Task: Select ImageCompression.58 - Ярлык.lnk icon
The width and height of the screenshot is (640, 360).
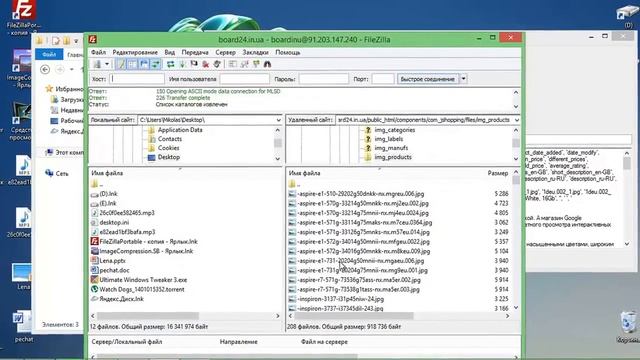Action: click(x=95, y=251)
